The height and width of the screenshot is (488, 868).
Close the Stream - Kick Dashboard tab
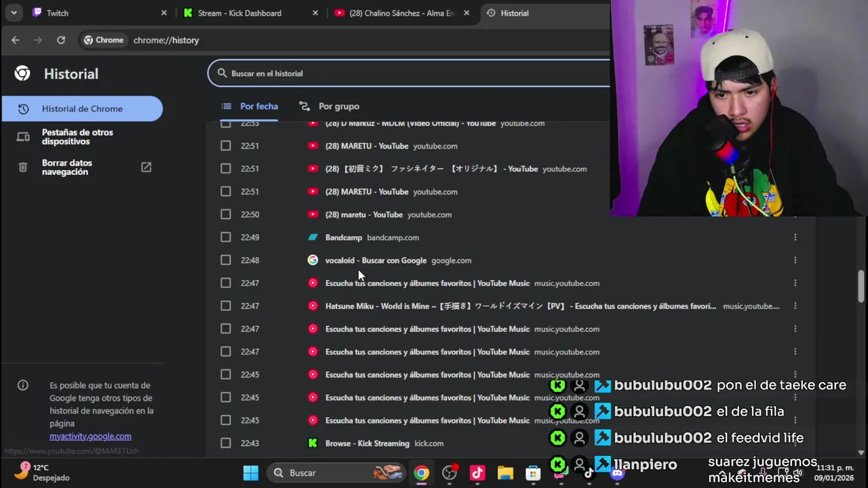click(x=315, y=13)
